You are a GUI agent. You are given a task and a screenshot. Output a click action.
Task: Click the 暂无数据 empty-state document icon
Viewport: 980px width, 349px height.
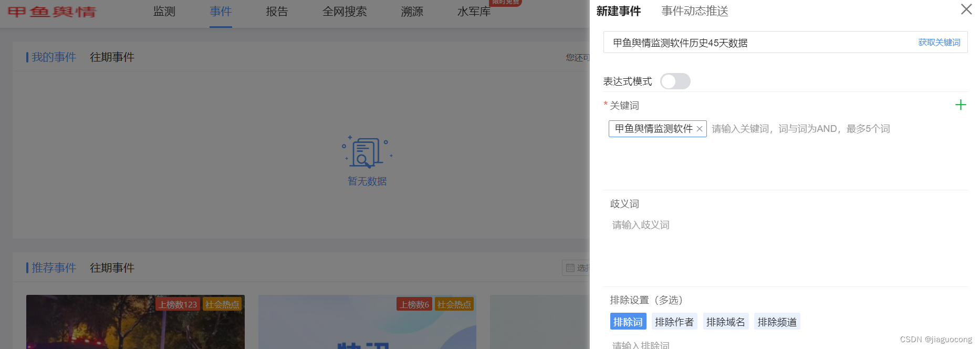coord(367,152)
